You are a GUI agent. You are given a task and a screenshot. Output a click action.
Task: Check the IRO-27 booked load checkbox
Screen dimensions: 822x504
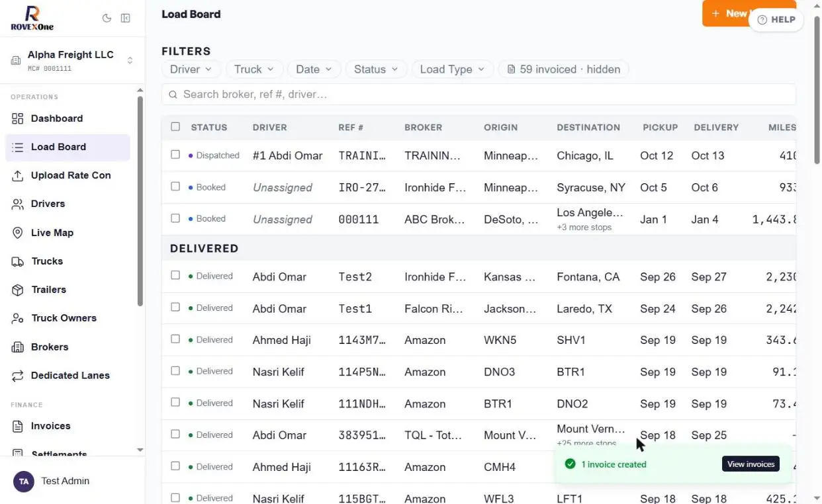[x=175, y=187]
